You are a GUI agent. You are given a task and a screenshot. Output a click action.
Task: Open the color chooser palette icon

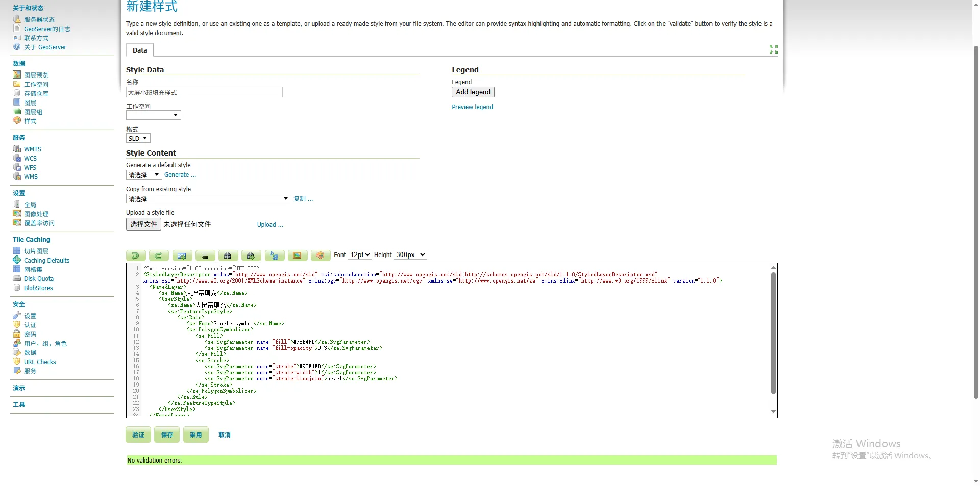coord(321,255)
